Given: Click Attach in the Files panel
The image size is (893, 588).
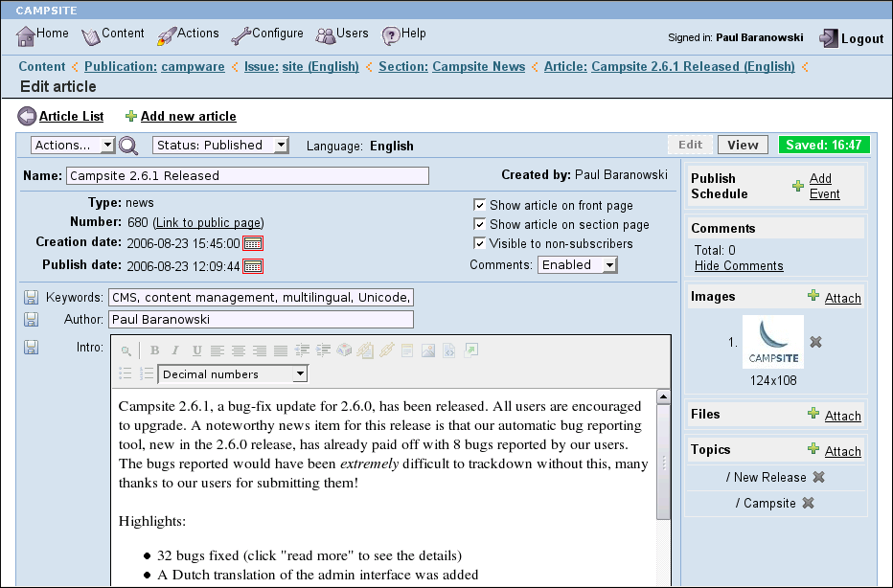Looking at the screenshot, I should (x=843, y=416).
